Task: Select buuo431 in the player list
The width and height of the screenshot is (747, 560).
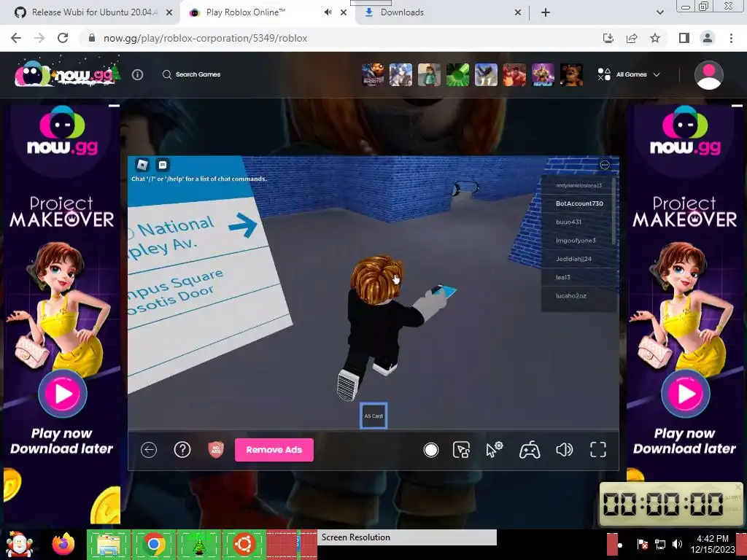Action: (578, 222)
